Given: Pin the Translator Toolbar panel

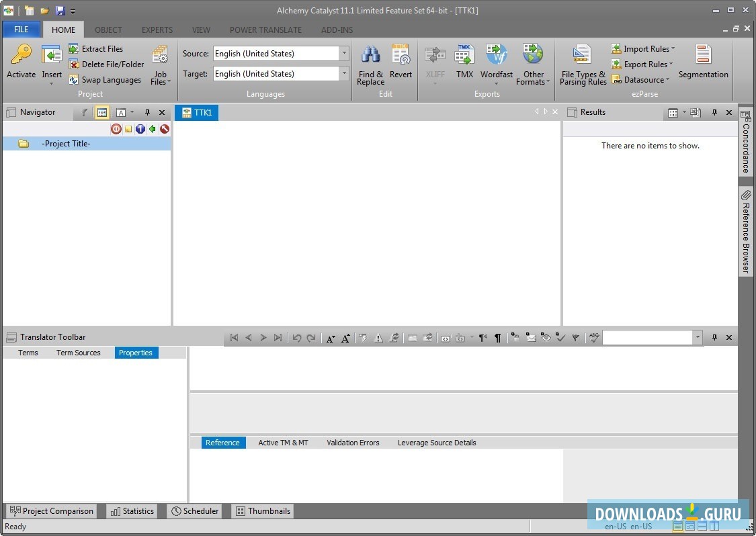Looking at the screenshot, I should coord(714,337).
